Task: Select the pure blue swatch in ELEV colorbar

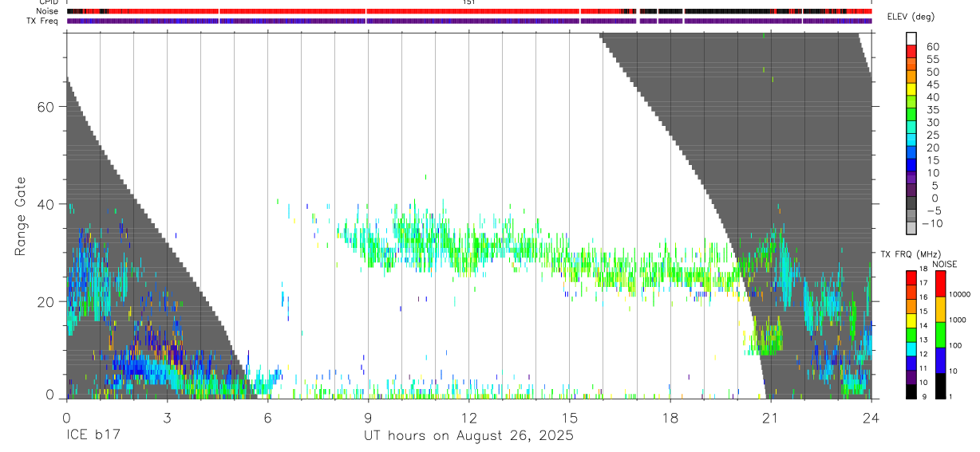Action: point(911,163)
